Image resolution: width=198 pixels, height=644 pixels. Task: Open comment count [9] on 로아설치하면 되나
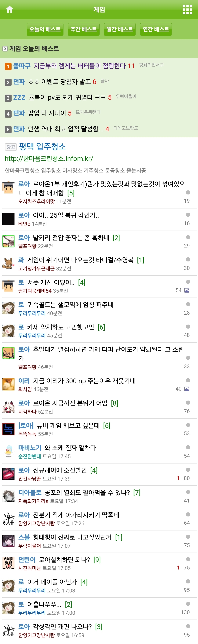click(97, 560)
